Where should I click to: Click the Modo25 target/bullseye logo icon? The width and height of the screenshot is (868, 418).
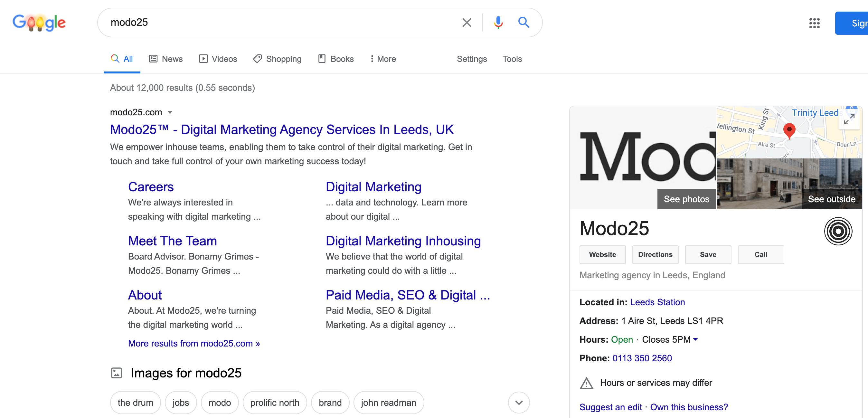pyautogui.click(x=839, y=231)
